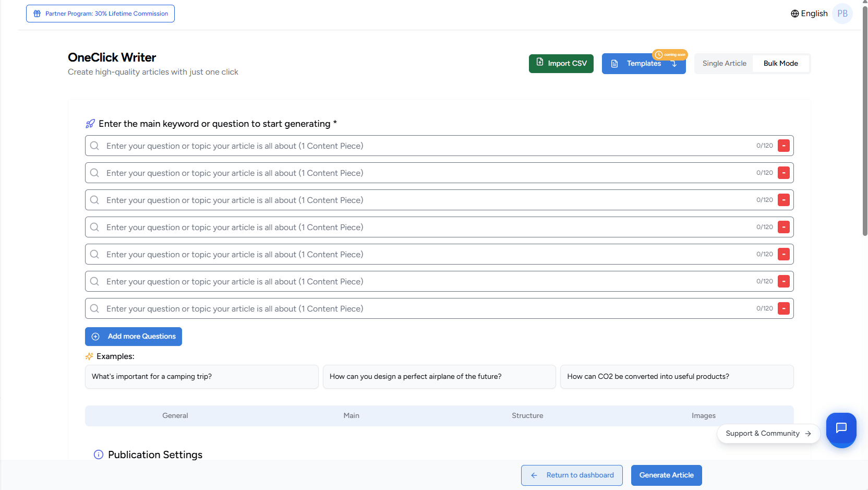Delete the third keyword row via red minus

[x=783, y=200]
